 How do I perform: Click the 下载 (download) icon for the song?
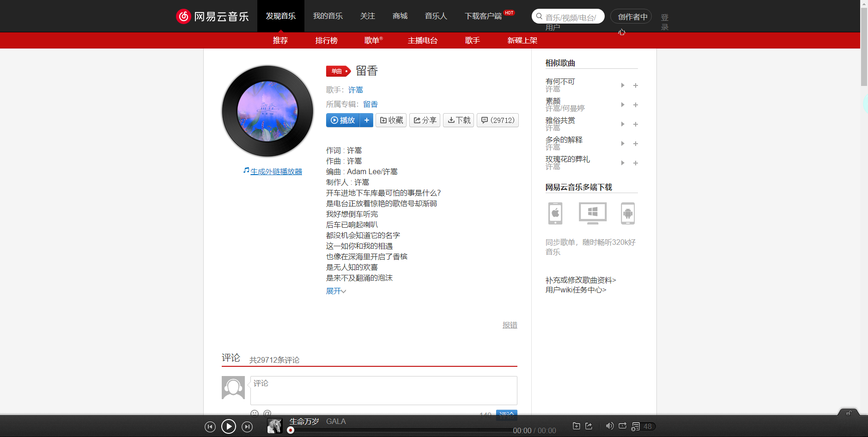[x=458, y=120]
